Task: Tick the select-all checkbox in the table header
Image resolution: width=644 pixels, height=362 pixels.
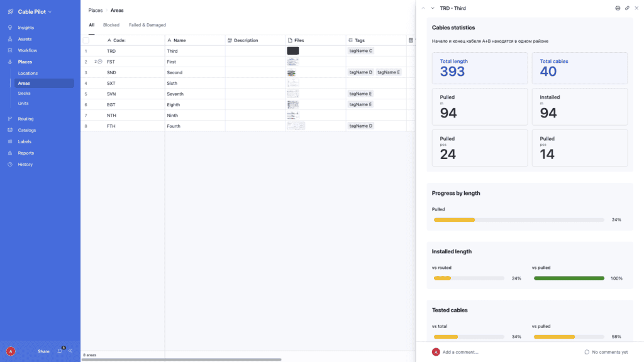Action: (86, 40)
